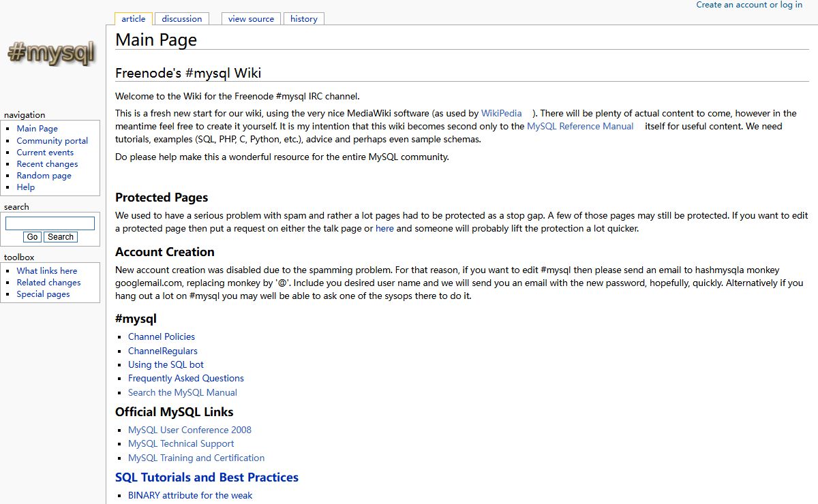Open MySQL Reference Manual link
This screenshot has height=504, width=818.
[580, 126]
